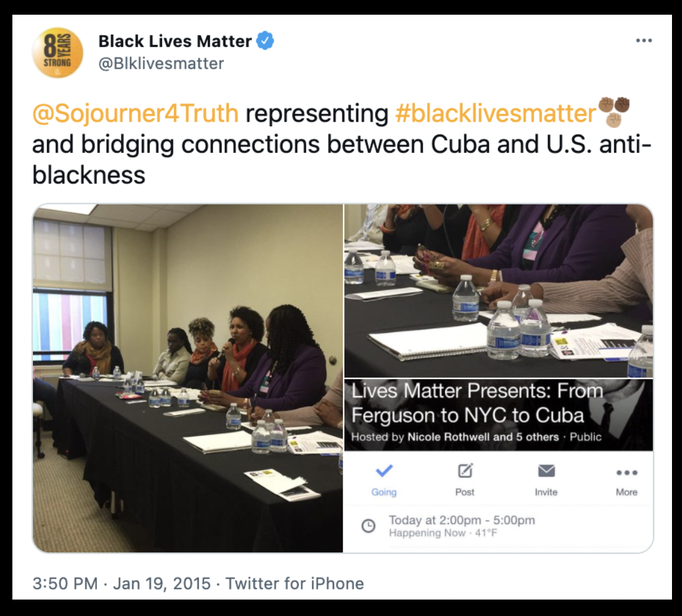The image size is (682, 616).
Task: Click the Twitter for iPhone source label
Action: pos(295,584)
